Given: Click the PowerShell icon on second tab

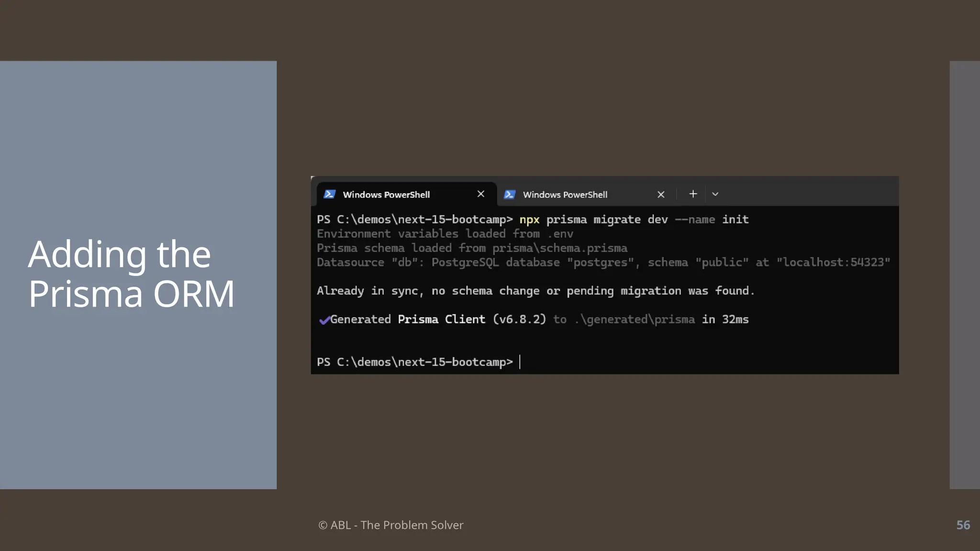Looking at the screenshot, I should [x=510, y=194].
